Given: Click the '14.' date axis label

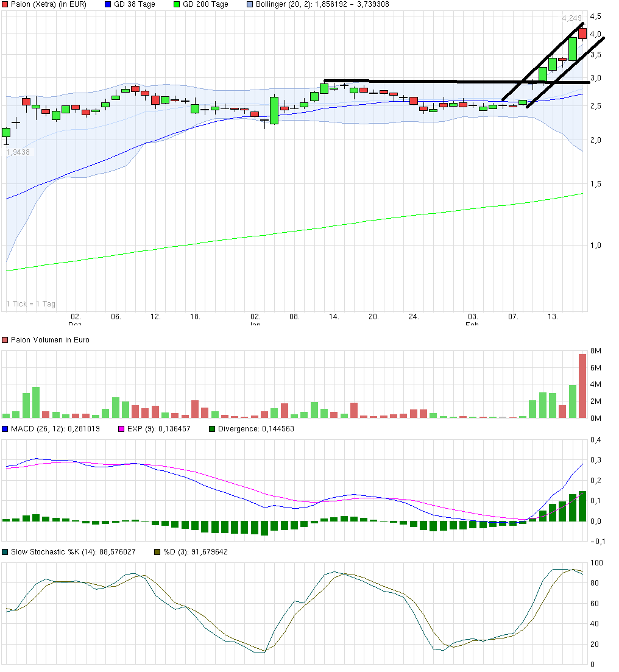Looking at the screenshot, I should coord(334,317).
